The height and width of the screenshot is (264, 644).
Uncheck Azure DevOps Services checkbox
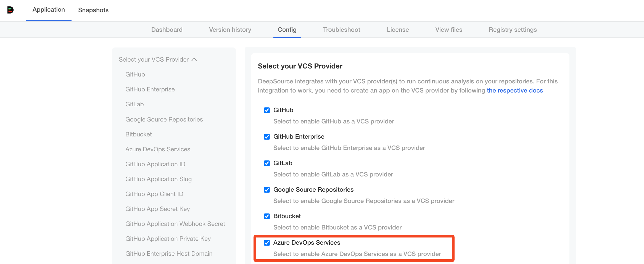(267, 243)
